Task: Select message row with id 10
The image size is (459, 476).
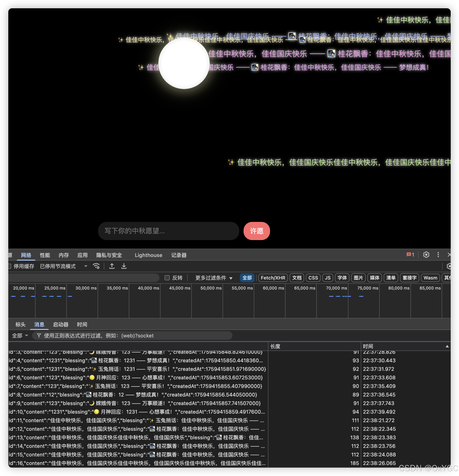Action: 229,412
